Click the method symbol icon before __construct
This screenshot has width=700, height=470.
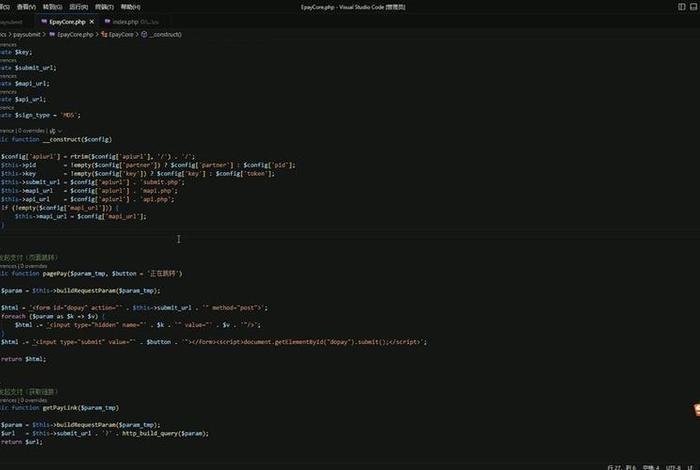point(144,34)
